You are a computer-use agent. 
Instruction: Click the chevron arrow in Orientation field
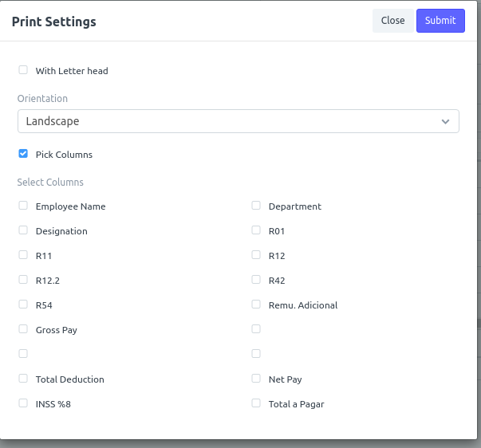(x=445, y=122)
